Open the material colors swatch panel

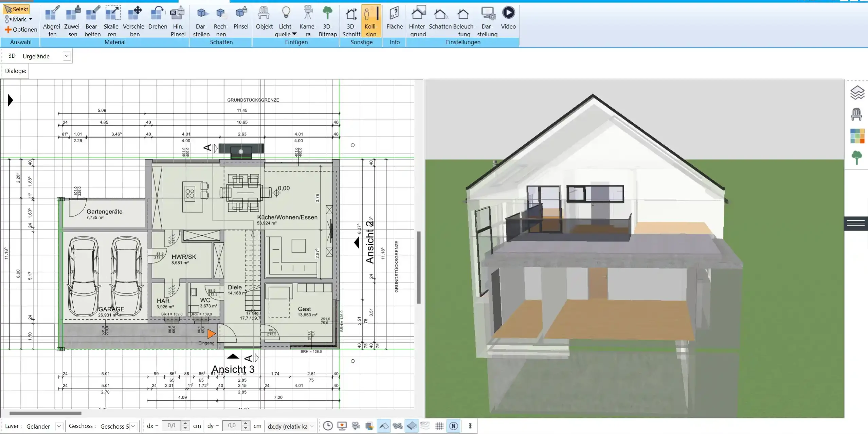857,135
